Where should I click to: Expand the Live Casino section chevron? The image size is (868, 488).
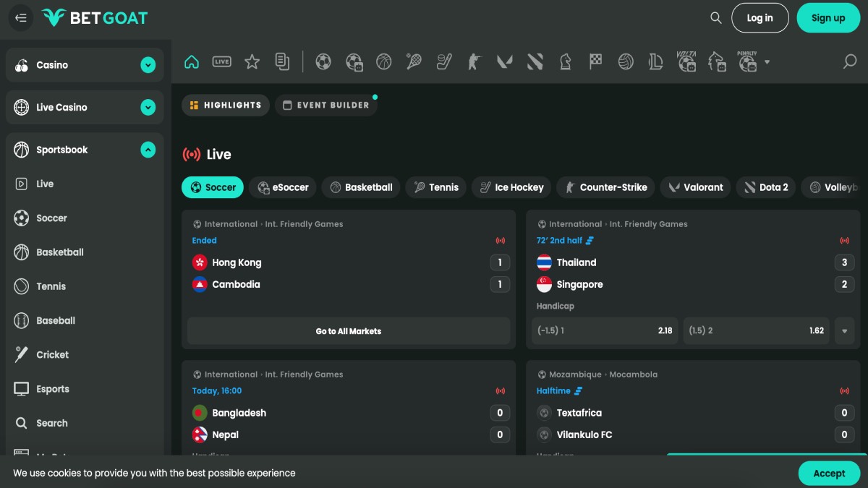pos(148,108)
